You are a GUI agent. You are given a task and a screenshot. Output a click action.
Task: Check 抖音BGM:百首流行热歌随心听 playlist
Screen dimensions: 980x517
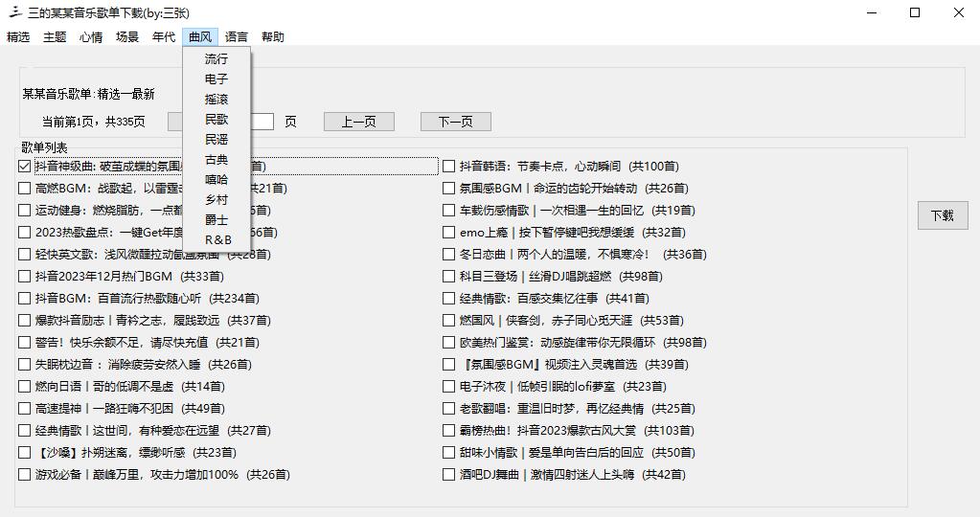(x=24, y=299)
